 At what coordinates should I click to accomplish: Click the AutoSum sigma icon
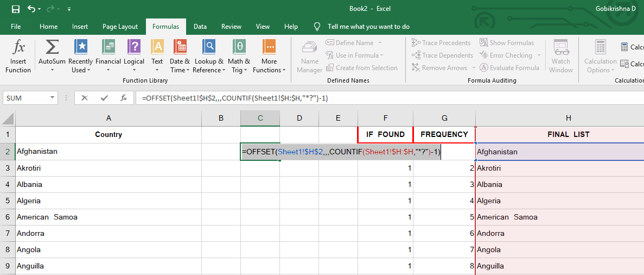52,47
